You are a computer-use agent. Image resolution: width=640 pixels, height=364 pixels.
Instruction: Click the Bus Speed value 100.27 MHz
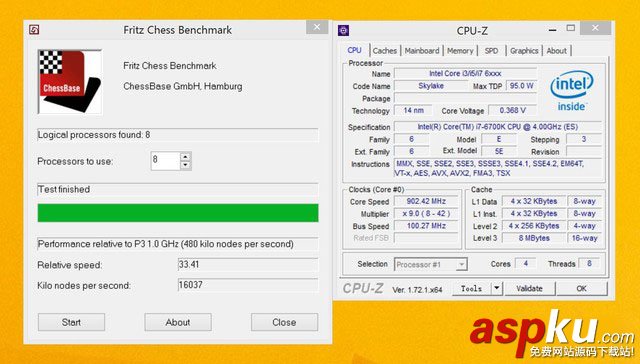[426, 226]
